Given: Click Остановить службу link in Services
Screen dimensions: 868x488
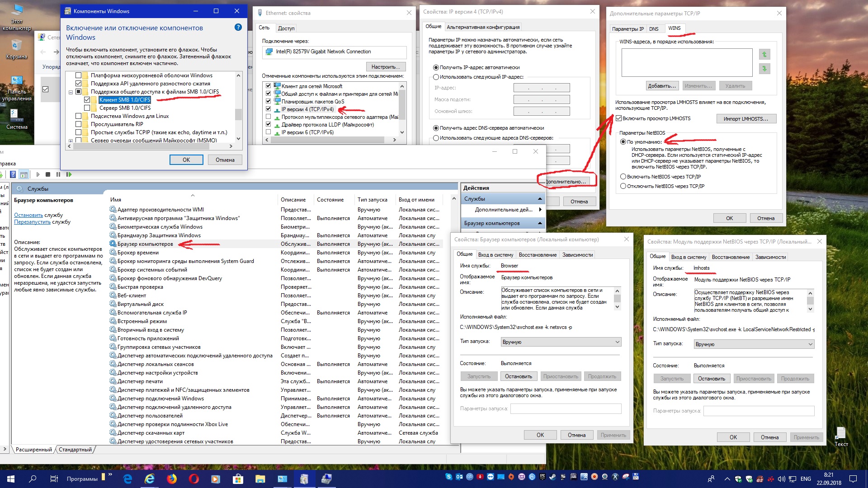Looking at the screenshot, I should 28,215.
